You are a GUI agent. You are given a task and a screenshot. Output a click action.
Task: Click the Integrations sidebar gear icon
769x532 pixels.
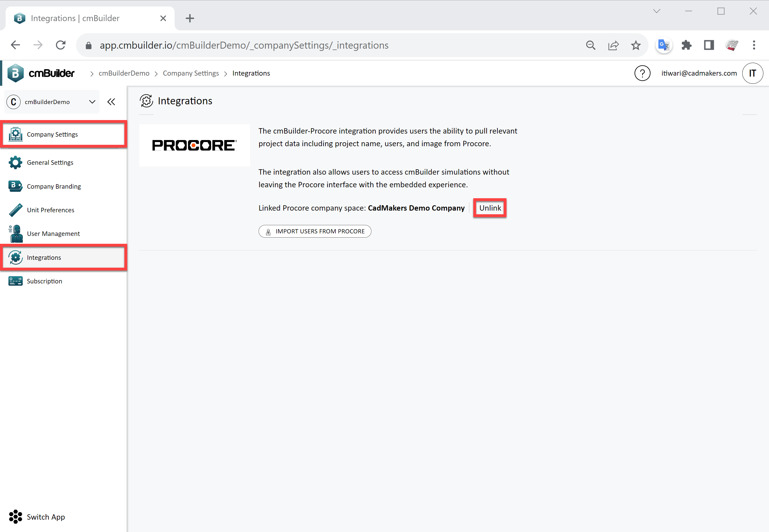coord(16,257)
